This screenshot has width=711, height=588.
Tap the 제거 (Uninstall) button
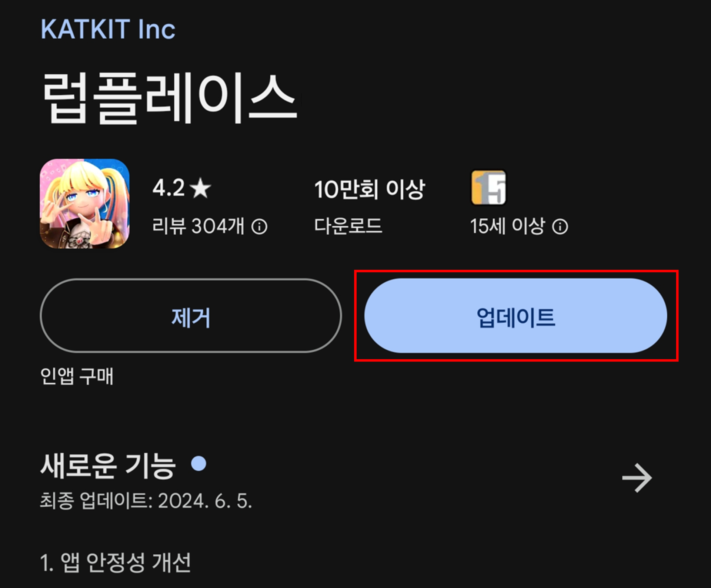coord(191,316)
